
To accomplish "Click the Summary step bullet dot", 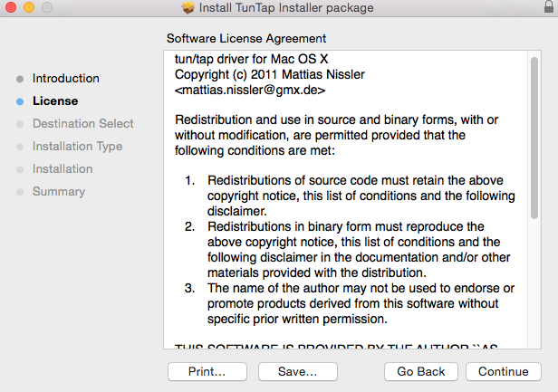I will point(20,192).
